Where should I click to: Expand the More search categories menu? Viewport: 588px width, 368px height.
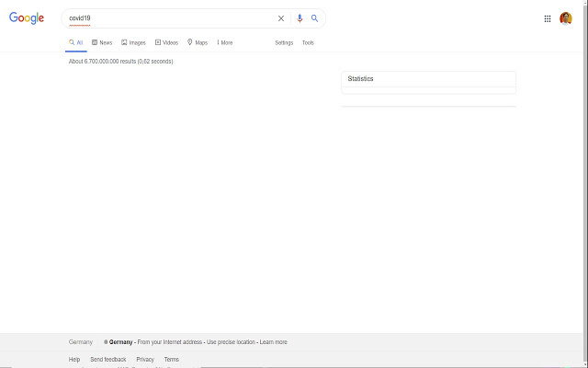224,43
